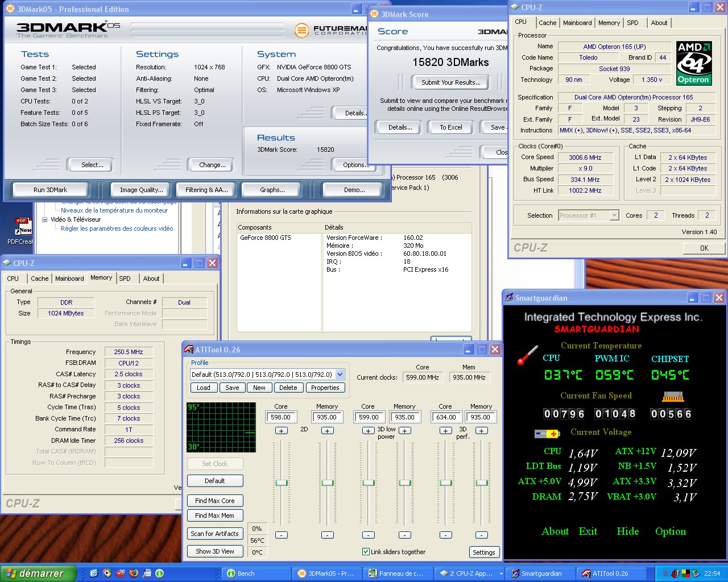Start Scan for Artifacts in ATITool
Screen dimensions: 728x582
(215, 534)
